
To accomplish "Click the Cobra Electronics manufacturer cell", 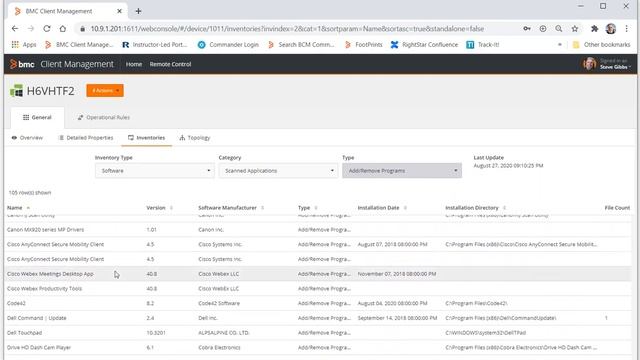I will [x=219, y=347].
